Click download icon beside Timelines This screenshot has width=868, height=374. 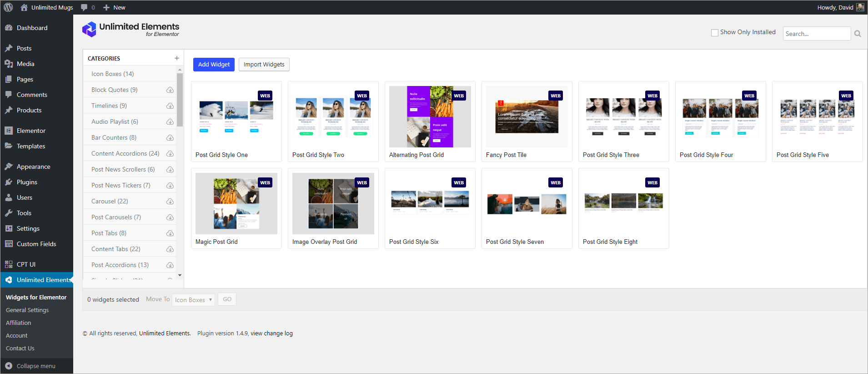pyautogui.click(x=170, y=106)
